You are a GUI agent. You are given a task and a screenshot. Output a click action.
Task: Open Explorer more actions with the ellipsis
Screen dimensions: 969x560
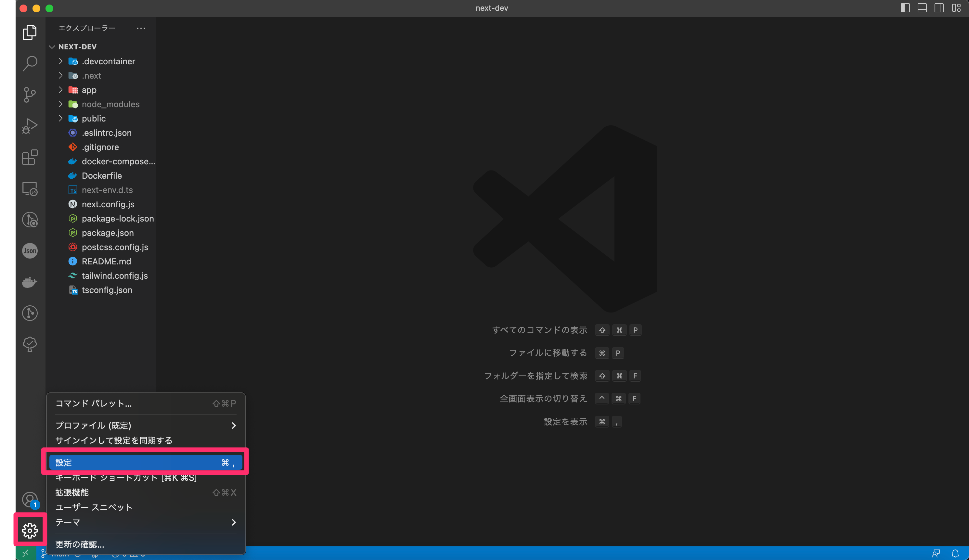point(141,28)
